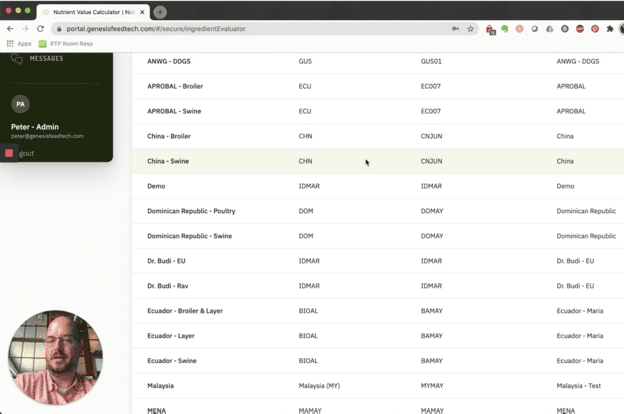Bookmark page using the star icon
624x414 pixels.
coord(470,29)
